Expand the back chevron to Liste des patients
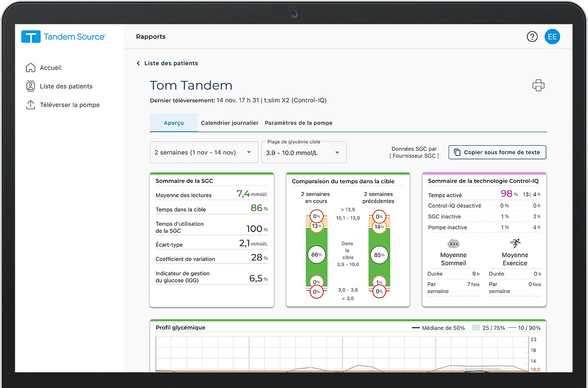The width and height of the screenshot is (588, 388). tap(138, 63)
